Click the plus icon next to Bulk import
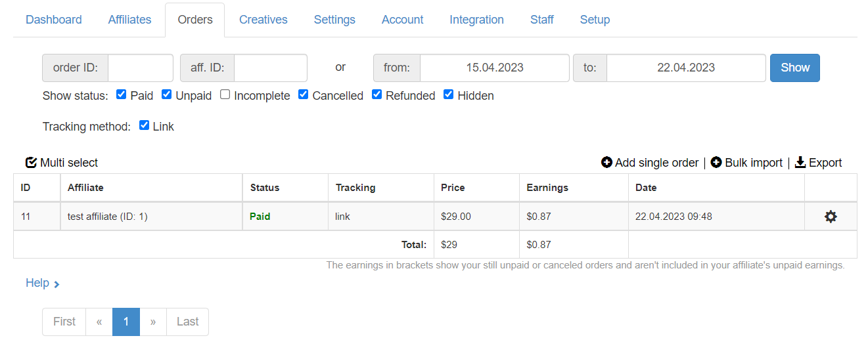 click(x=716, y=163)
